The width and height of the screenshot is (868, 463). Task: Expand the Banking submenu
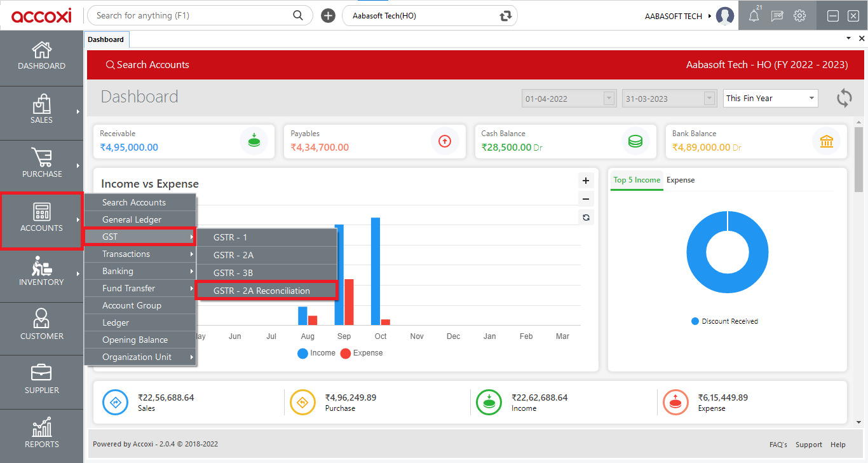point(140,271)
